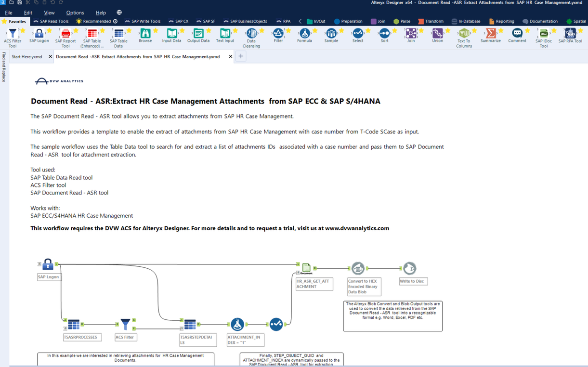
Task: Switch to SAP Read Tools palette tab
Action: pyautogui.click(x=51, y=21)
